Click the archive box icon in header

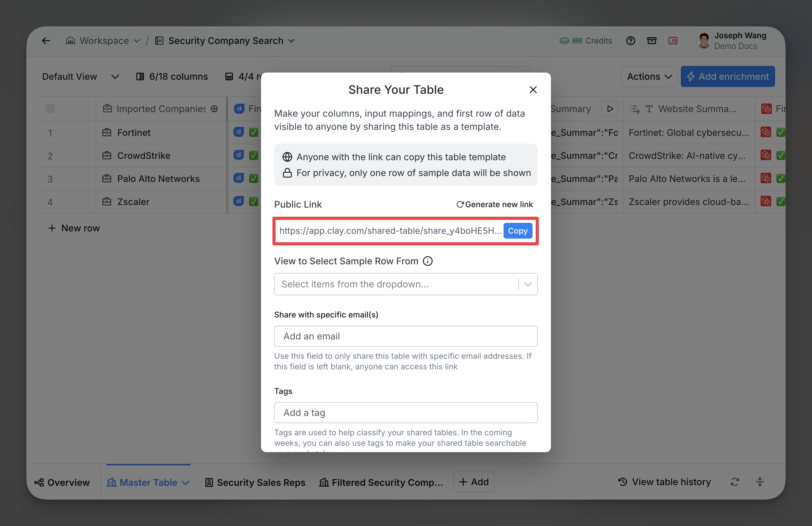[652, 41]
